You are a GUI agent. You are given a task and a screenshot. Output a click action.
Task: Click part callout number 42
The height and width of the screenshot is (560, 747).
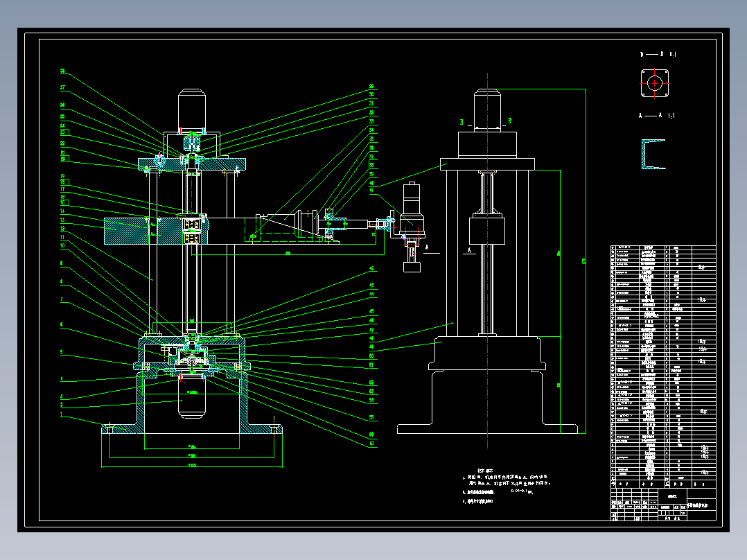(x=371, y=269)
